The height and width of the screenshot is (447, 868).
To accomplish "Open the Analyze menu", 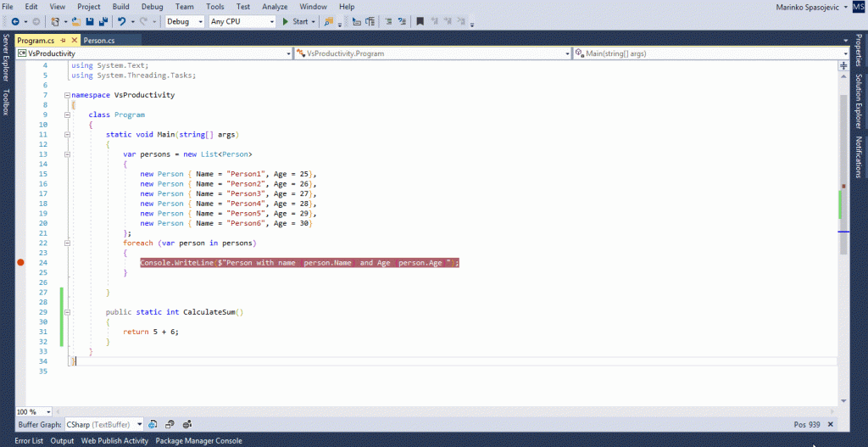I will [274, 6].
